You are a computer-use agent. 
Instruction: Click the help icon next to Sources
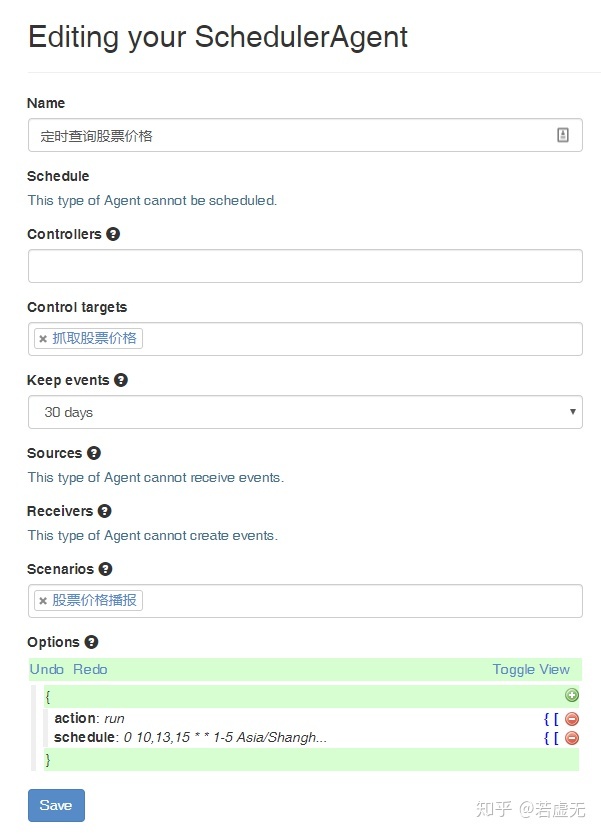point(94,453)
